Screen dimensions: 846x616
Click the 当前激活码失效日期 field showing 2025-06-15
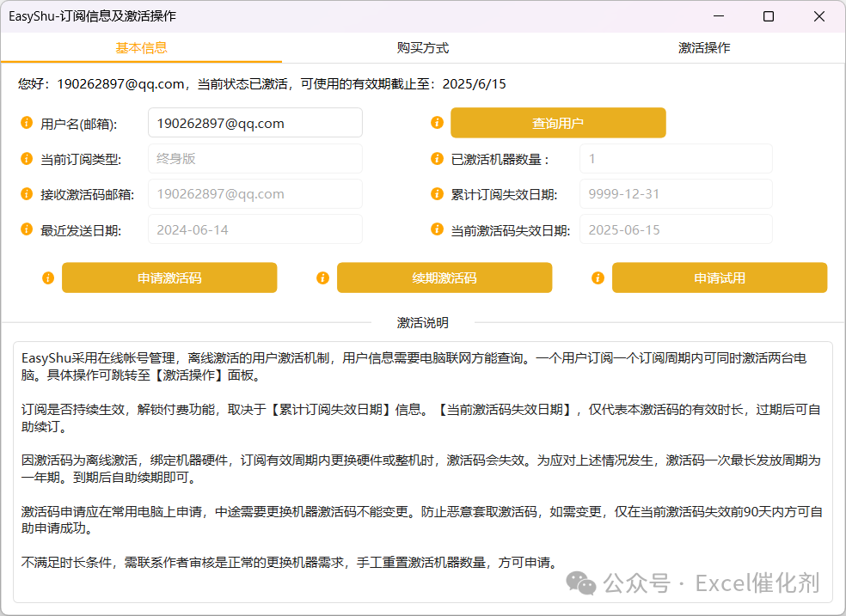(x=676, y=229)
